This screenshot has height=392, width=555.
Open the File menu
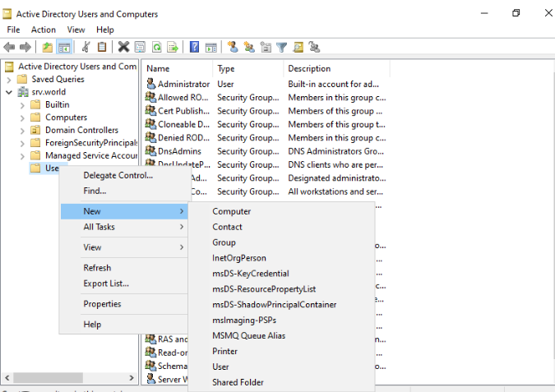pos(13,30)
